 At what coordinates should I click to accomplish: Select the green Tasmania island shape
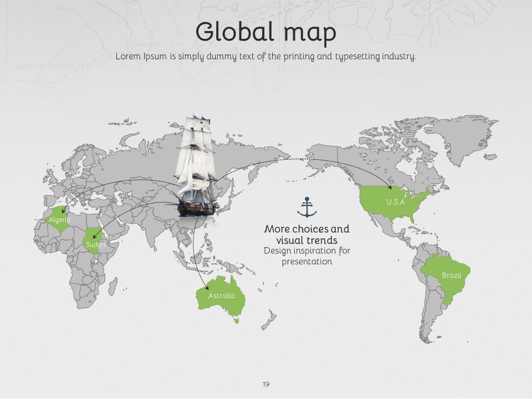(237, 319)
